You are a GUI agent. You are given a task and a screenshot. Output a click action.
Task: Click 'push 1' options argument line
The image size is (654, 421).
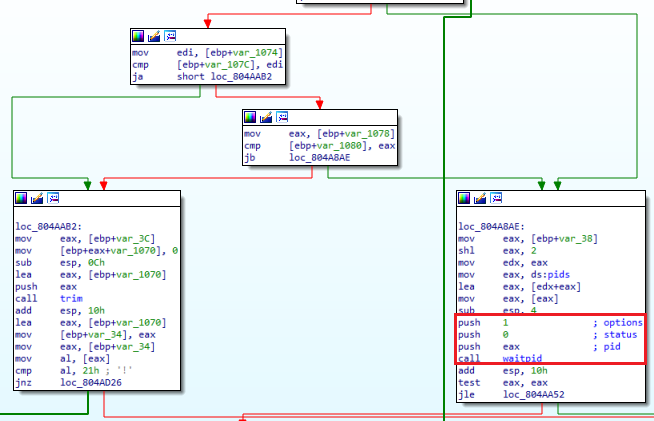click(x=551, y=323)
